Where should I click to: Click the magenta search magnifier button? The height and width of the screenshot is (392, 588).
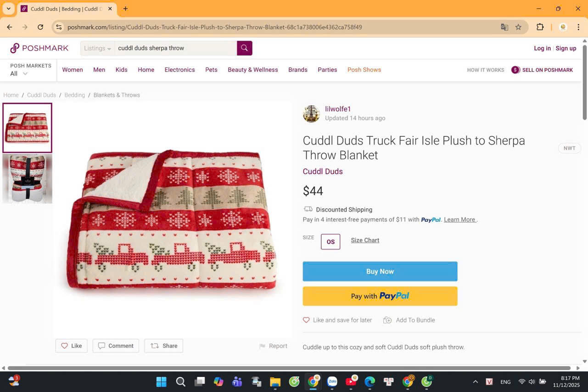pyautogui.click(x=244, y=48)
